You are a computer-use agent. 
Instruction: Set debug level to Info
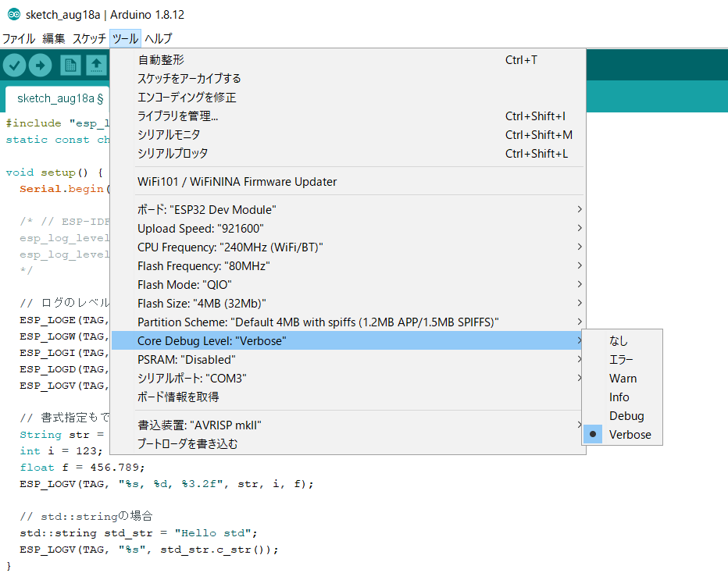pos(619,397)
